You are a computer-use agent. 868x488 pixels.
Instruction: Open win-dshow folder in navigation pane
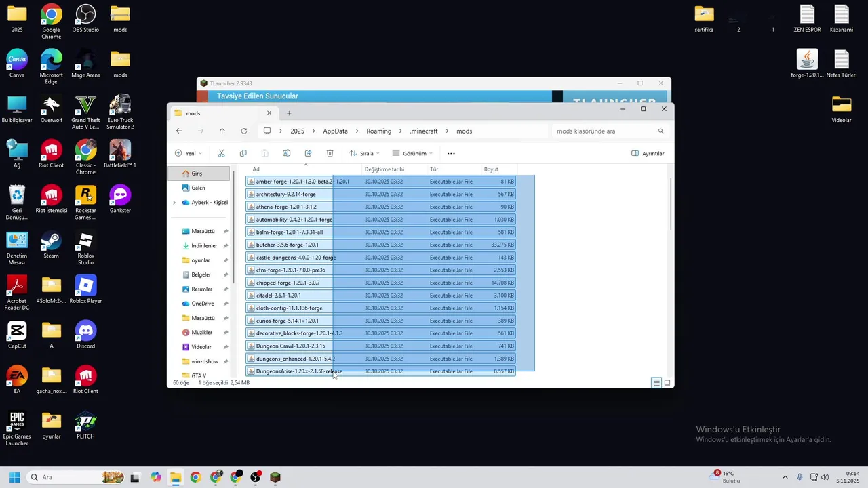[x=205, y=361]
